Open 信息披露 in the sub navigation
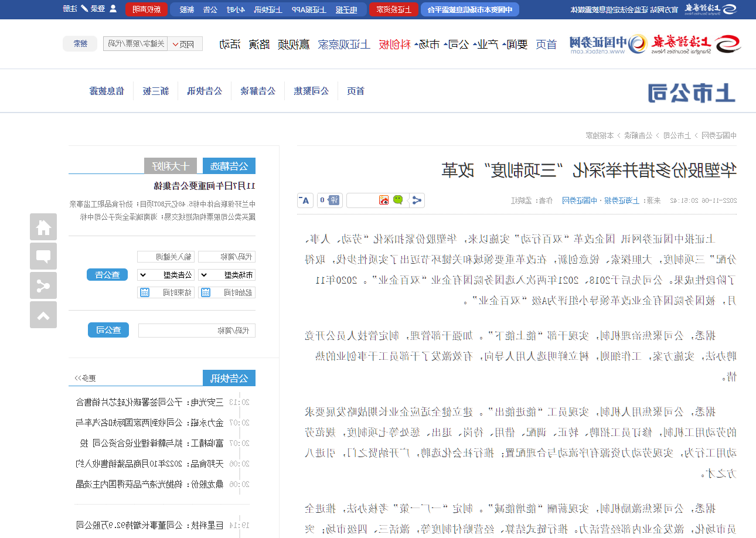This screenshot has height=538, width=756. click(107, 91)
